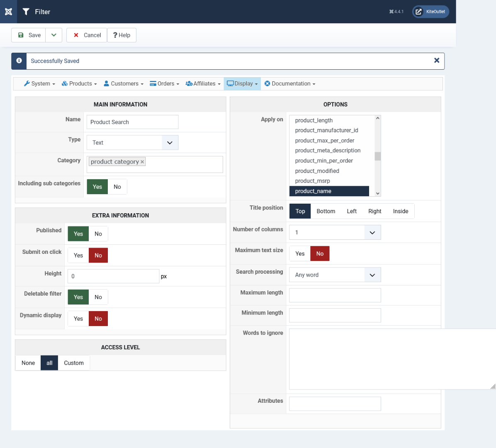This screenshot has height=448, width=496.
Task: Set Title position to Bottom
Action: click(x=326, y=211)
